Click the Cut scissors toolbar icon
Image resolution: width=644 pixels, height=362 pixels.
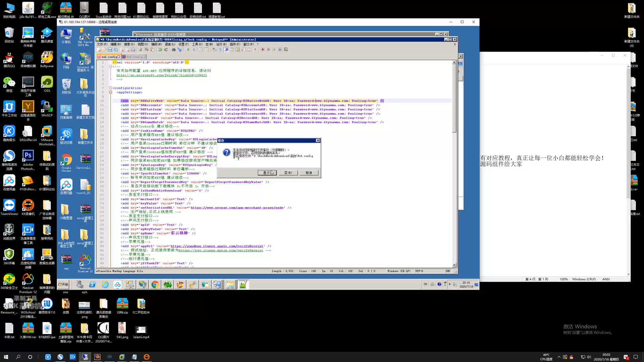(141, 50)
